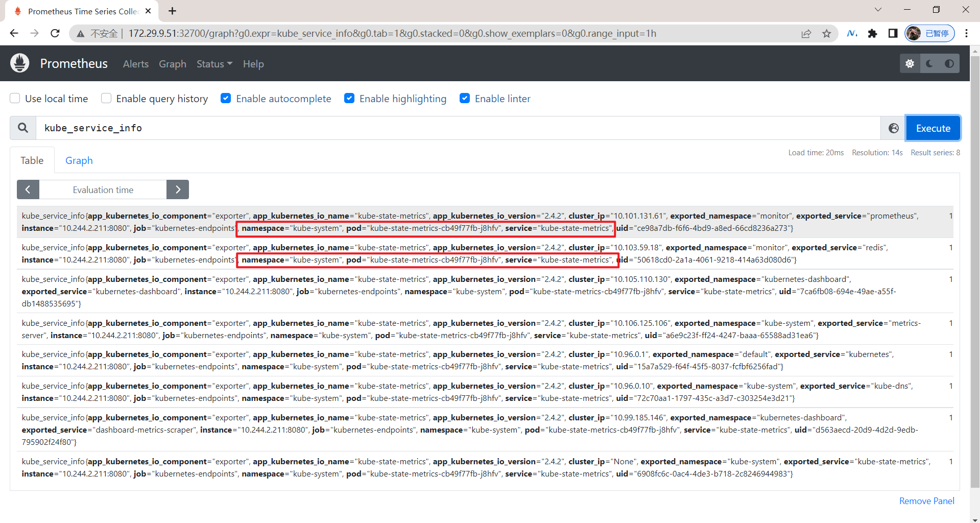Go back with the browser back arrow
980x523 pixels.
click(14, 33)
